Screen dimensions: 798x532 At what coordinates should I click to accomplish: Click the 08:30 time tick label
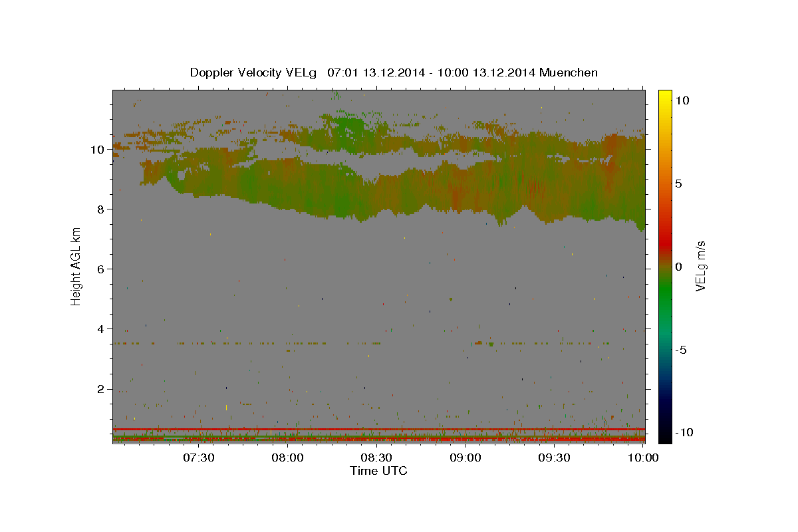point(377,458)
